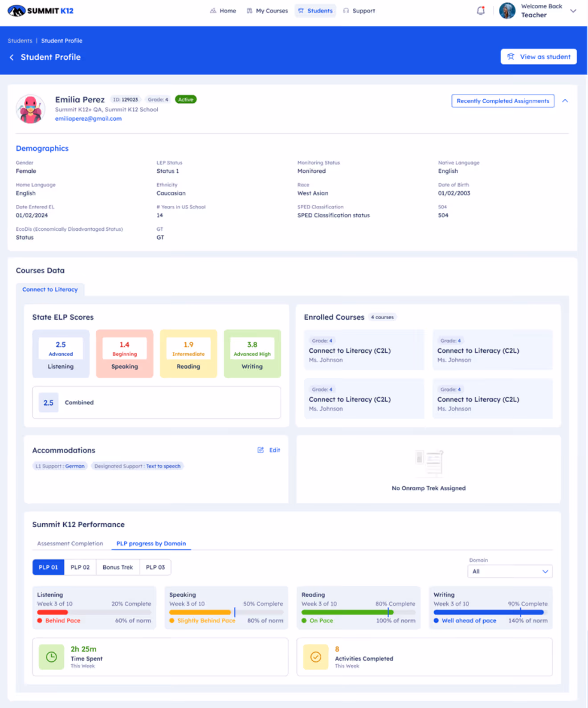588x708 pixels.
Task: Click the Students breadcrumb link
Action: (x=20, y=41)
